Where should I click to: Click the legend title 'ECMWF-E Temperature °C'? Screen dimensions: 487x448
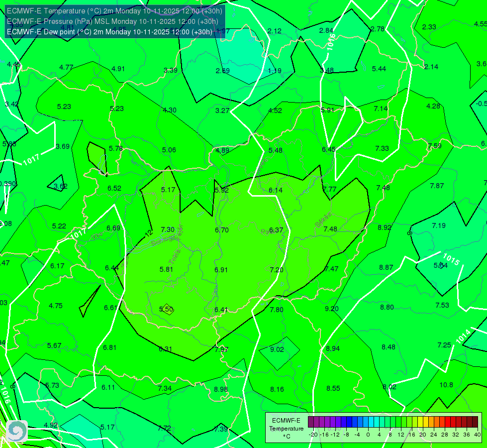pyautogui.click(x=286, y=429)
